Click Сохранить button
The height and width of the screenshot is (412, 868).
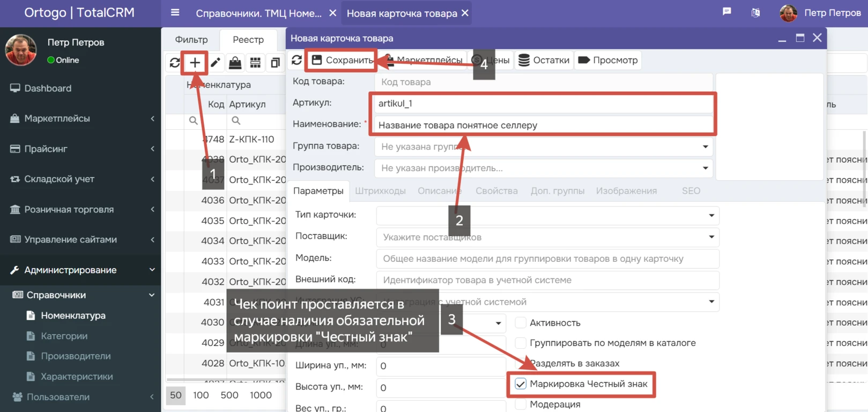(x=342, y=60)
